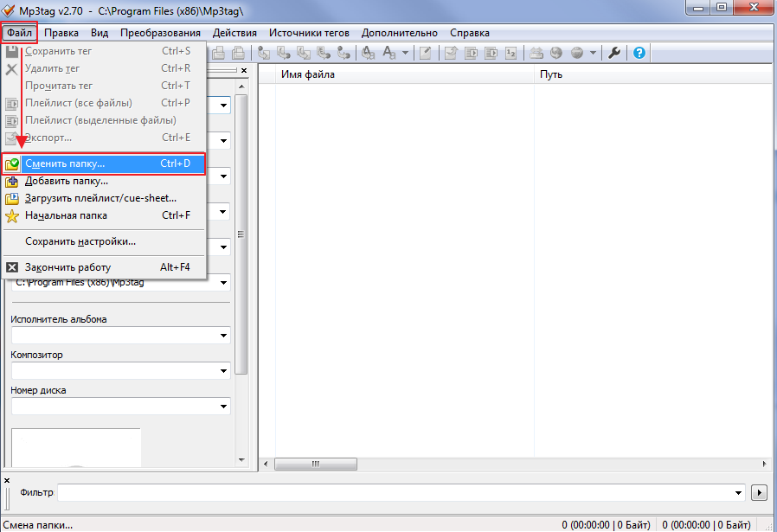
Task: Click the Text file to Tag icon
Action: [324, 53]
